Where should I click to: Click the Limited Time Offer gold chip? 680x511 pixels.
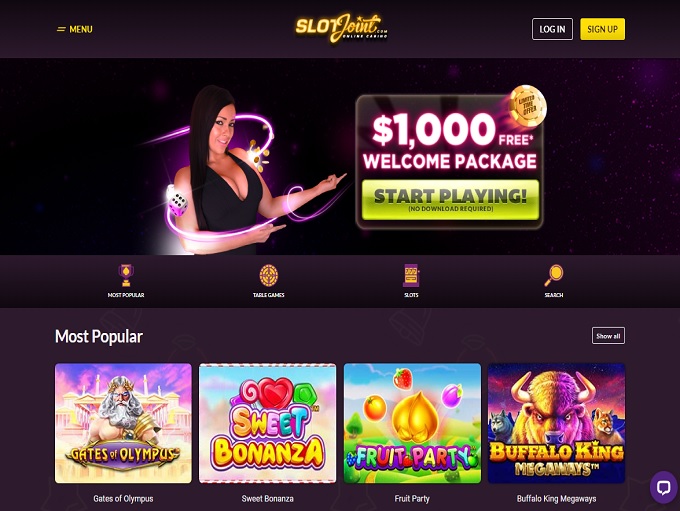point(527,105)
